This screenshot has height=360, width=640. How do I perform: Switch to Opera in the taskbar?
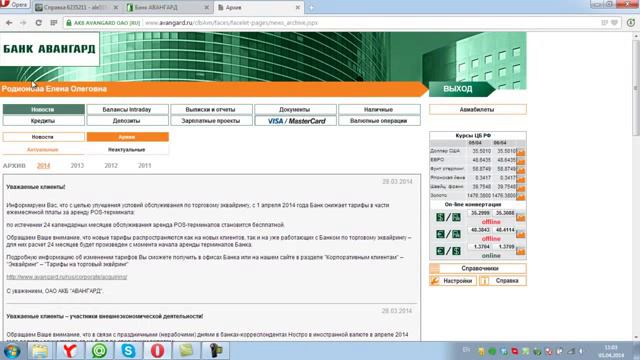click(158, 351)
